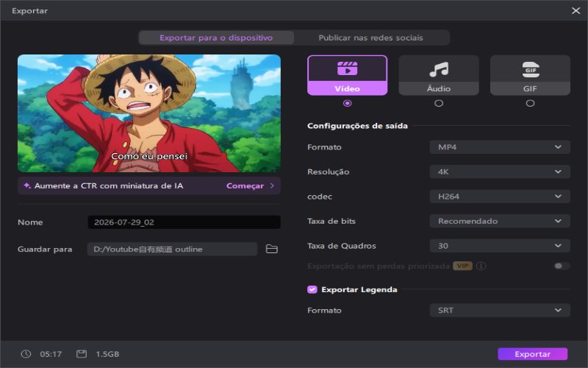Choose the GIF radio button

coord(530,103)
